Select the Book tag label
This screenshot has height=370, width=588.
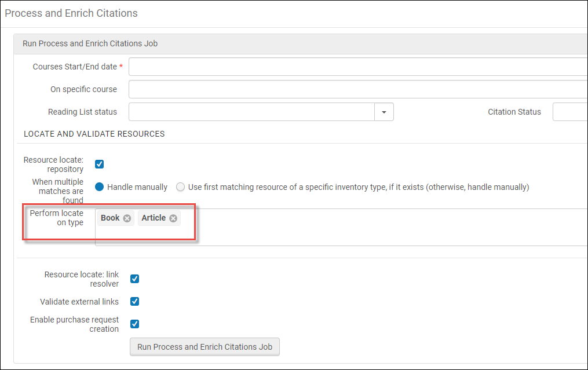tap(110, 218)
